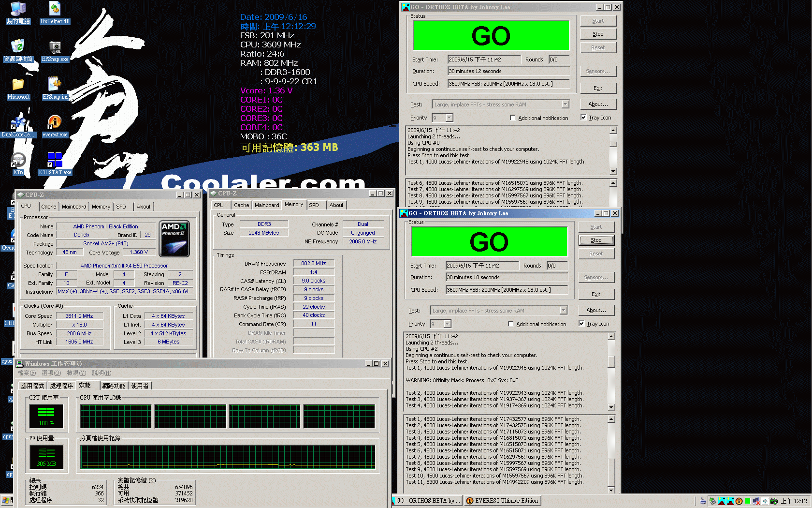
Task: Click Exit in the ORTHOS CPU #2 window
Action: (596, 294)
